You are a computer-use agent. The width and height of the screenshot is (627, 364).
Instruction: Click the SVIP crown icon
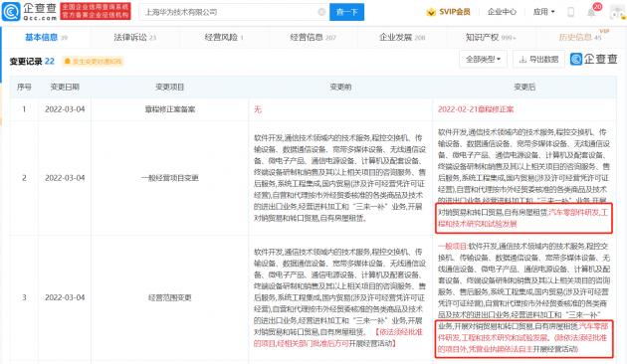pyautogui.click(x=431, y=12)
